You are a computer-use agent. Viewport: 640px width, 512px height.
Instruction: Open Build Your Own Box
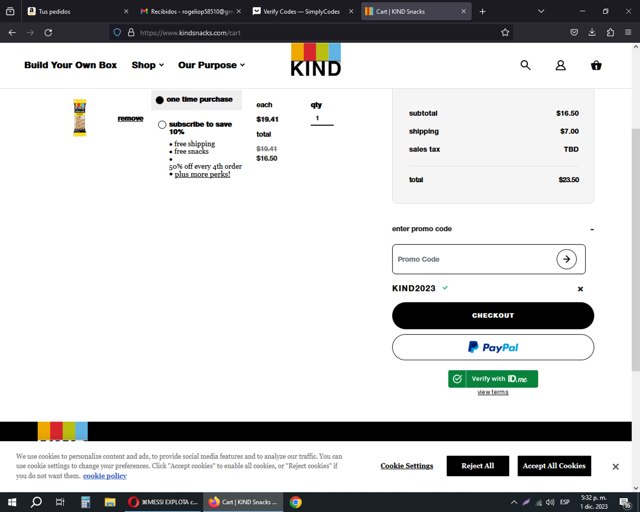point(71,65)
